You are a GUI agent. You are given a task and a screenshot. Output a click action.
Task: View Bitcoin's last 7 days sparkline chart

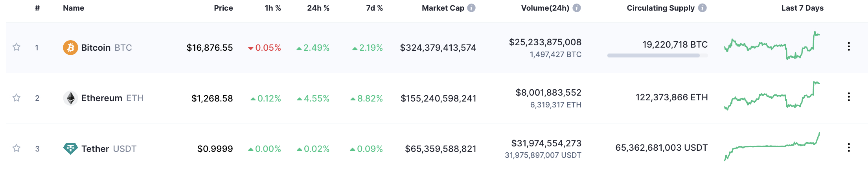(772, 46)
